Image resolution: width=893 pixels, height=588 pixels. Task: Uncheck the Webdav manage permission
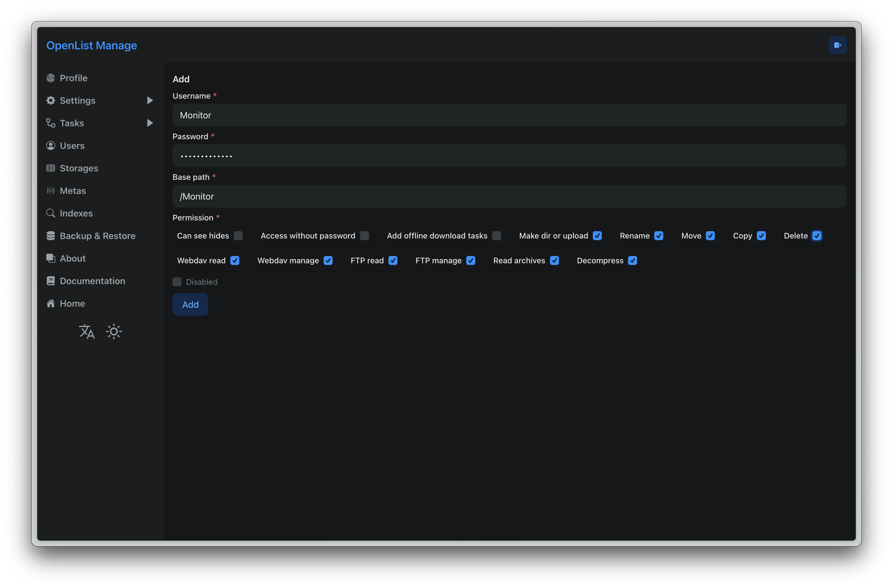pyautogui.click(x=328, y=260)
